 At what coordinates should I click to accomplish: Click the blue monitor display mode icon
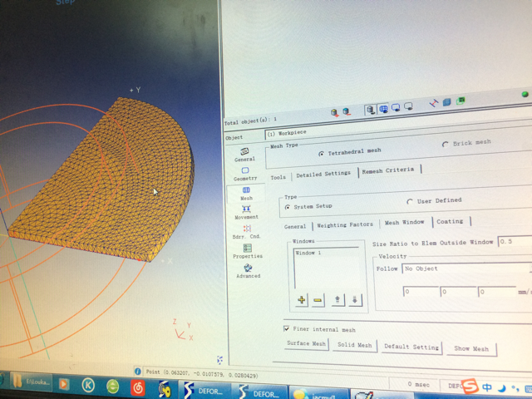[396, 108]
